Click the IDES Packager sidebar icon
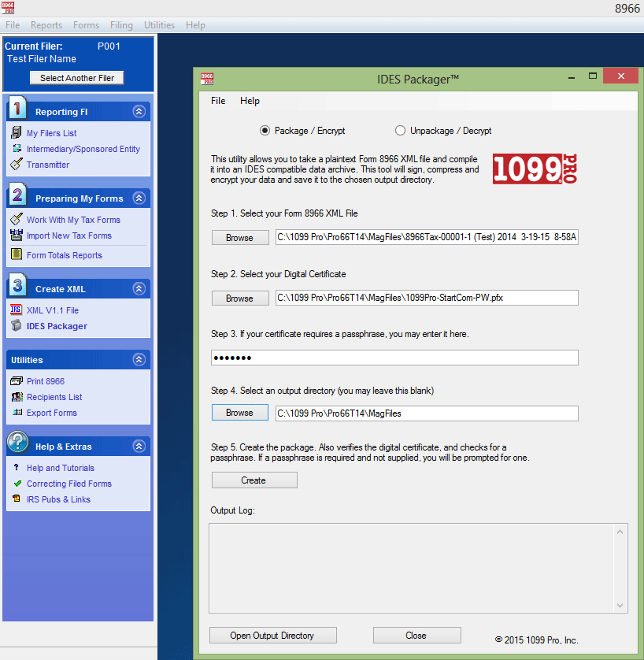This screenshot has width=644, height=660. coord(17,325)
